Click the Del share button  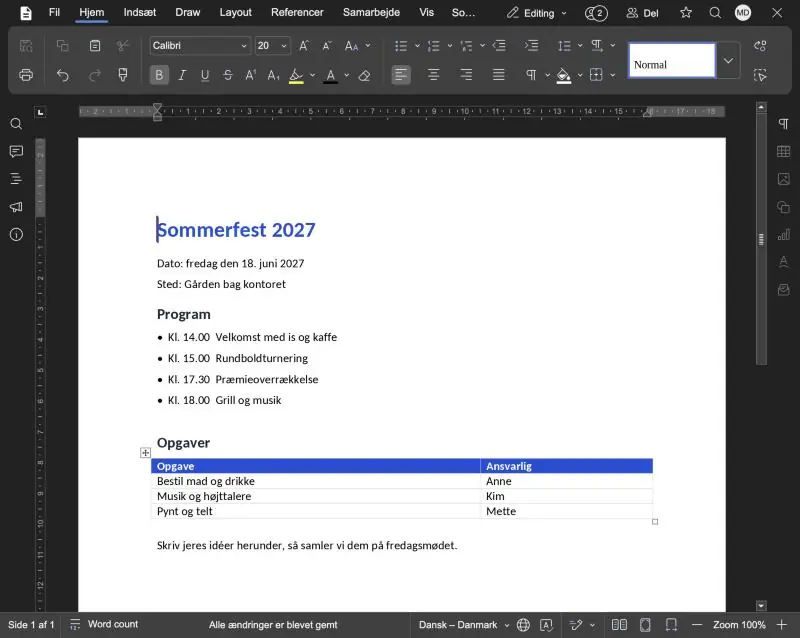tap(642, 13)
